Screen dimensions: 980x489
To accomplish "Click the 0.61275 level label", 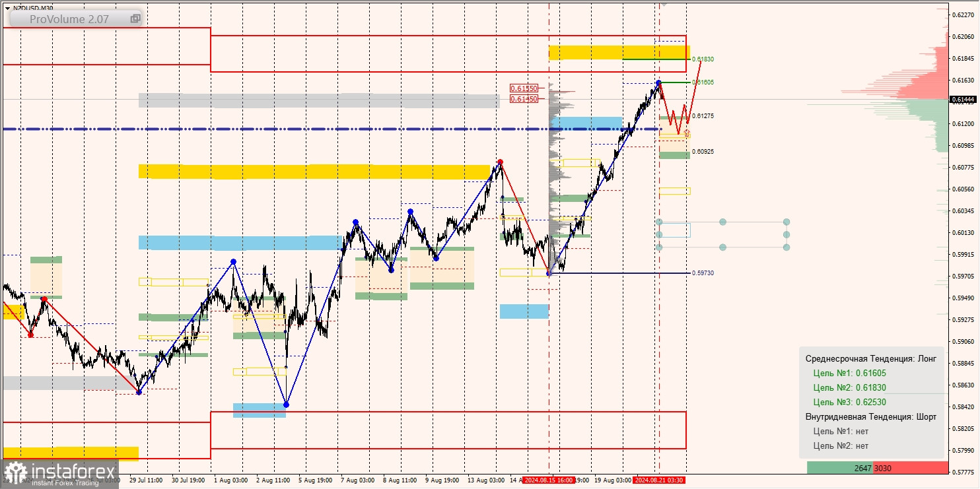I will point(703,116).
